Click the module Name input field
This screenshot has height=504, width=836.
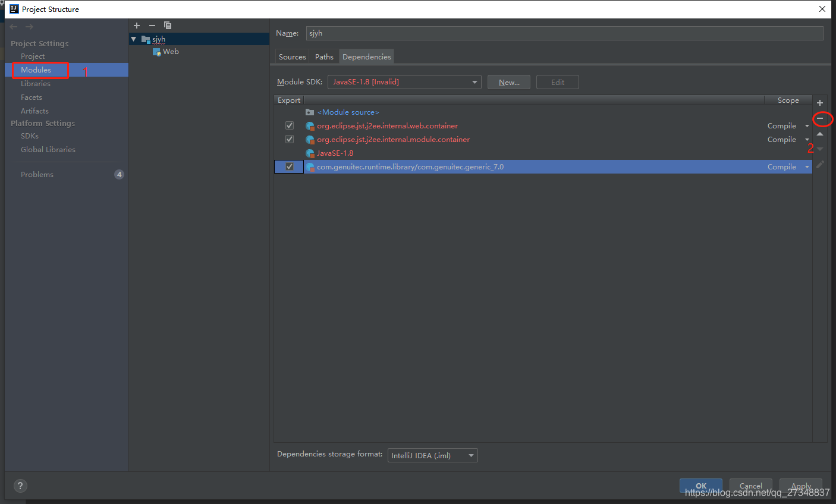[x=565, y=33]
